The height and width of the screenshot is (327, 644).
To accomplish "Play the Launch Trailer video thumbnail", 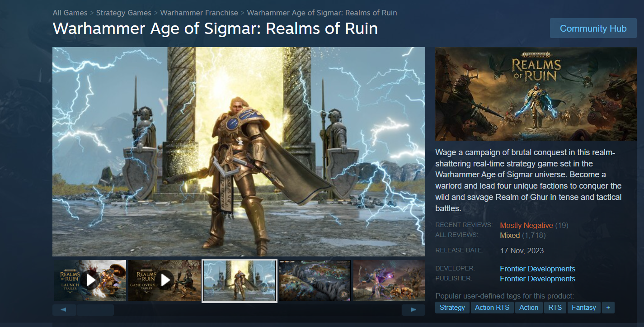I will (x=90, y=280).
